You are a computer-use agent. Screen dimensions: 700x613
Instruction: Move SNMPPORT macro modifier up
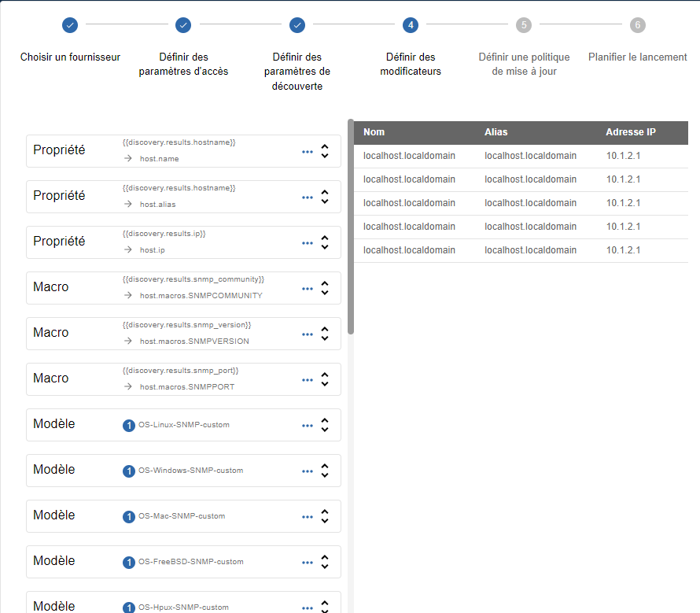(x=325, y=375)
